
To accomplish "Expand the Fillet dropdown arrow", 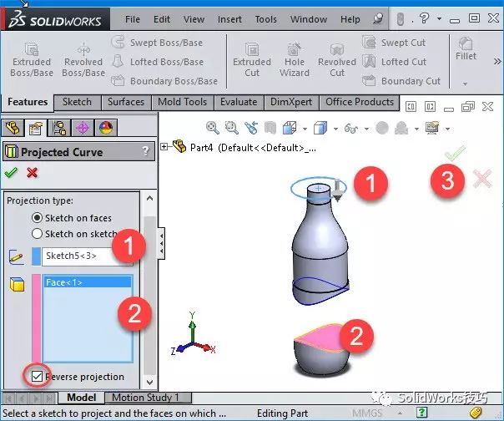I will pos(465,84).
